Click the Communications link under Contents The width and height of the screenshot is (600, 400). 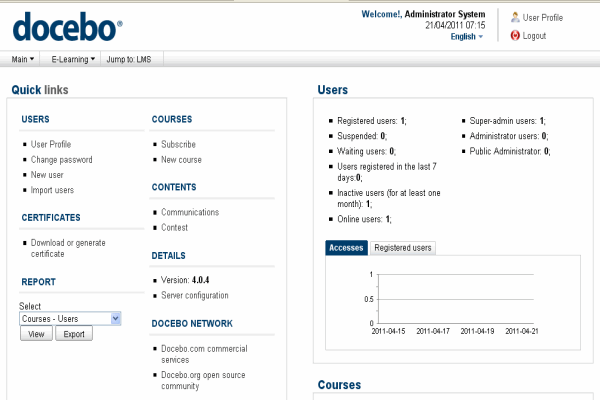[x=190, y=212]
